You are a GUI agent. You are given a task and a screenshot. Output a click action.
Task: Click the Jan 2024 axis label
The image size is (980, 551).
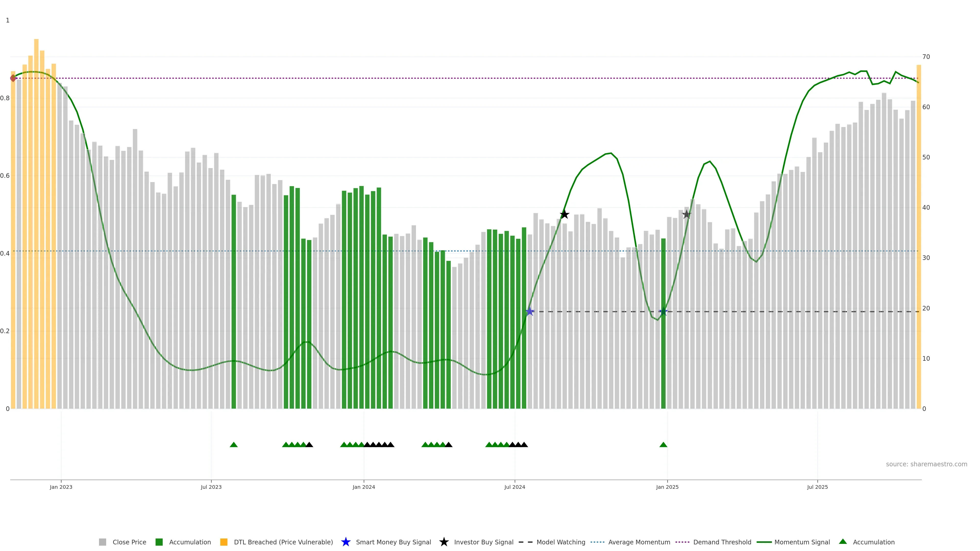pos(364,487)
